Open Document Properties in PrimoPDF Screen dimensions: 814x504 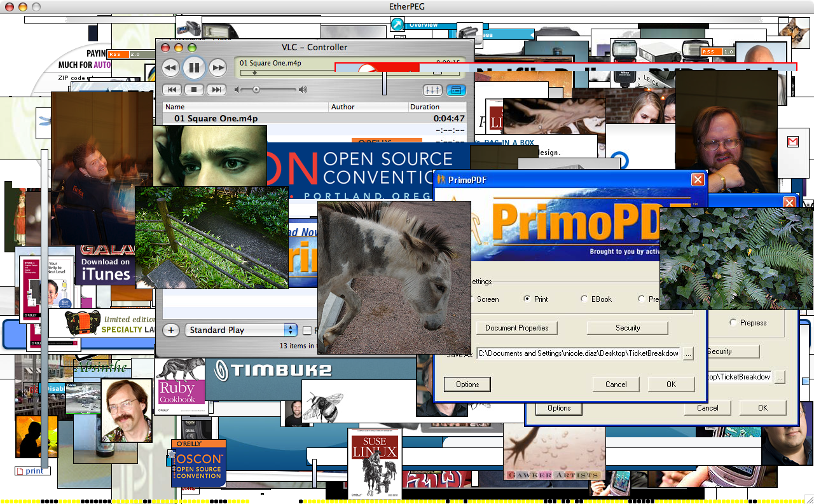coord(516,328)
